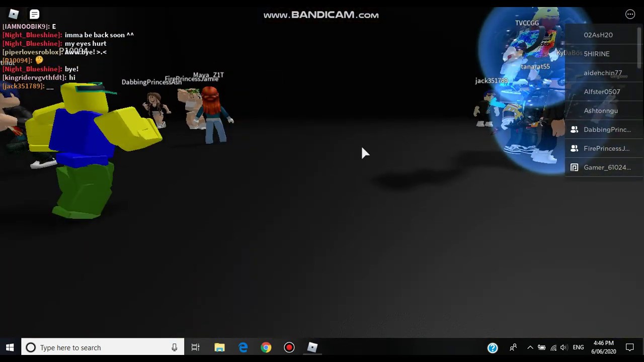Click the battery power tray icon
Viewport: 644px width, 362px height.
point(541,347)
